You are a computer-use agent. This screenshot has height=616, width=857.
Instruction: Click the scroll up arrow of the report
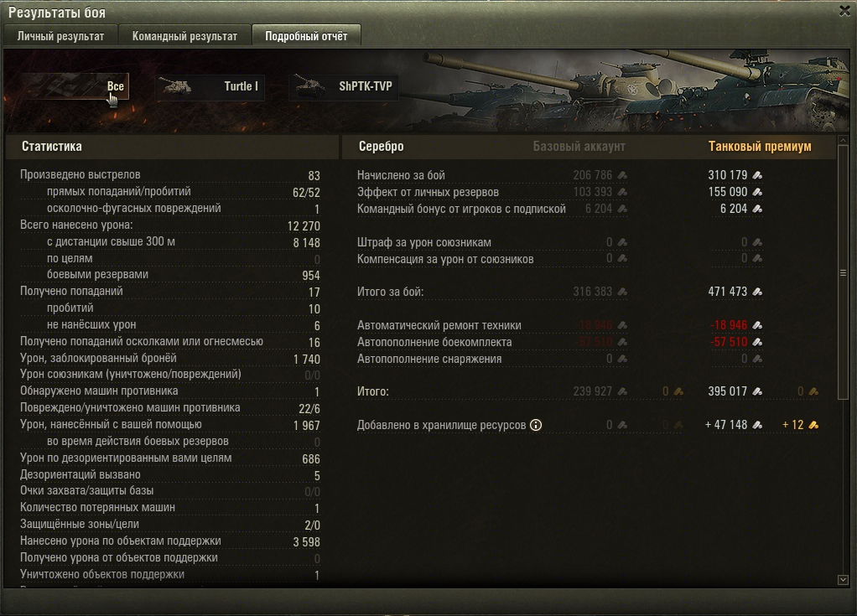(843, 141)
